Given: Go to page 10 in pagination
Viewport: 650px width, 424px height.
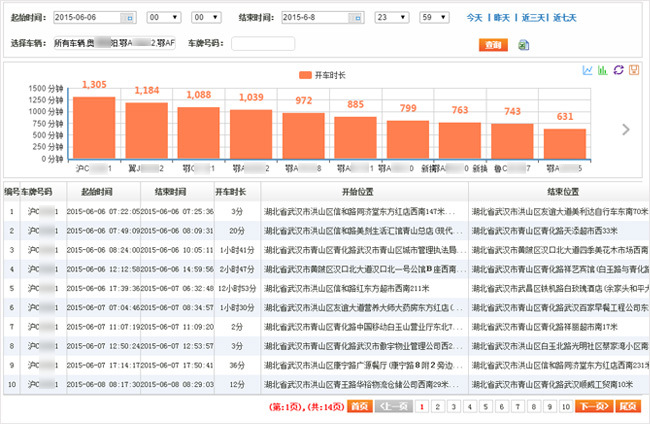Looking at the screenshot, I should 566,407.
